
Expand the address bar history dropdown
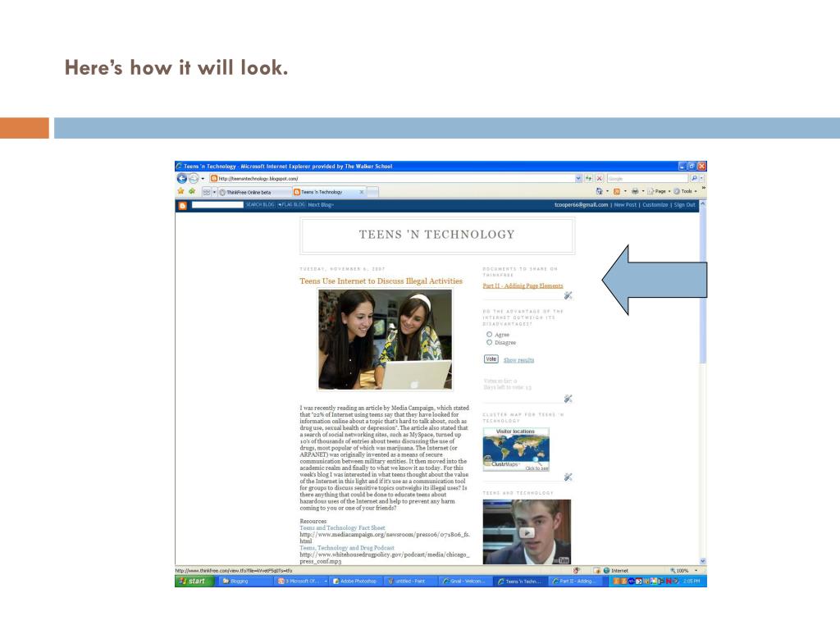coord(578,178)
